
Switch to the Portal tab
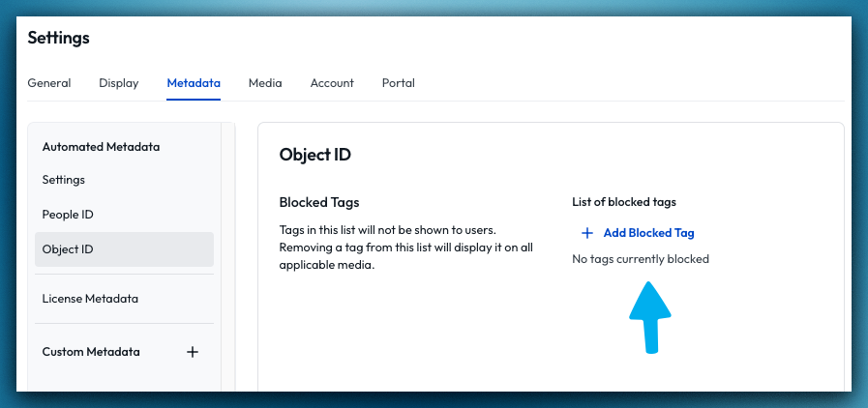399,83
